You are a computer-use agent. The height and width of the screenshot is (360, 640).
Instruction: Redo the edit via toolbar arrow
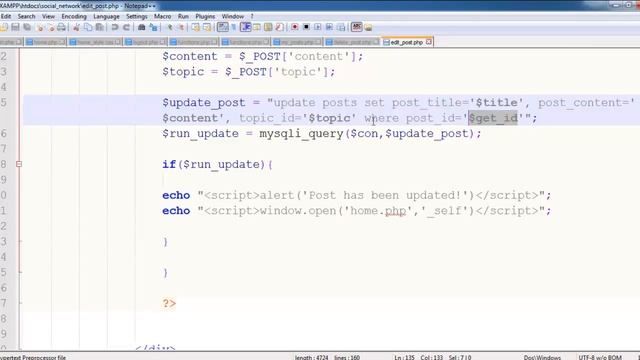pos(127,27)
